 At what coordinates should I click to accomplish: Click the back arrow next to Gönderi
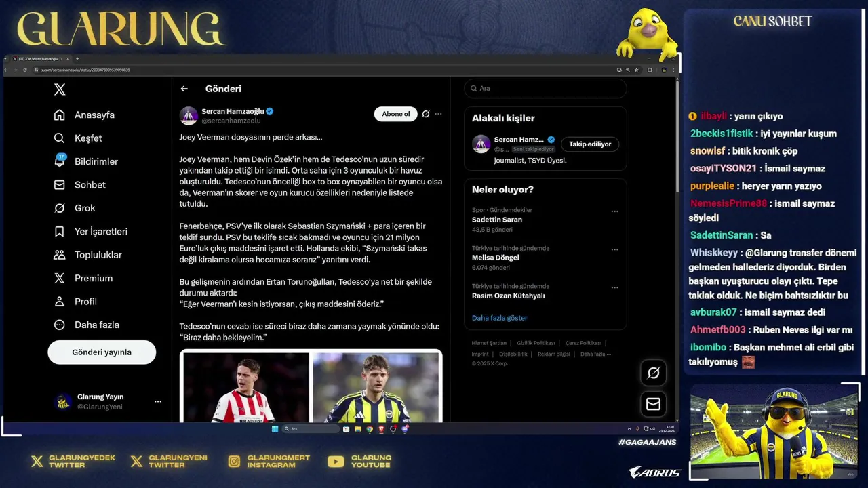(184, 89)
